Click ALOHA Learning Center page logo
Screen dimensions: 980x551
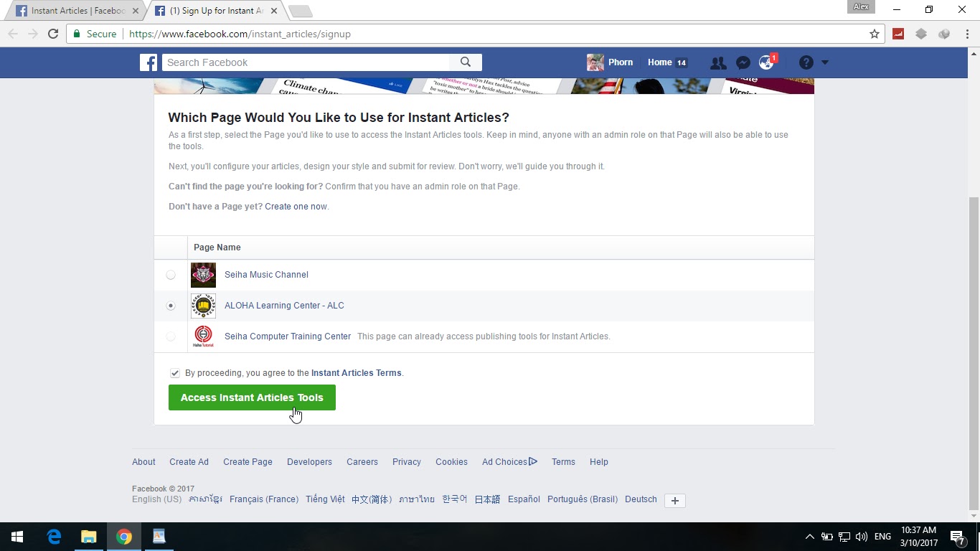tap(203, 306)
